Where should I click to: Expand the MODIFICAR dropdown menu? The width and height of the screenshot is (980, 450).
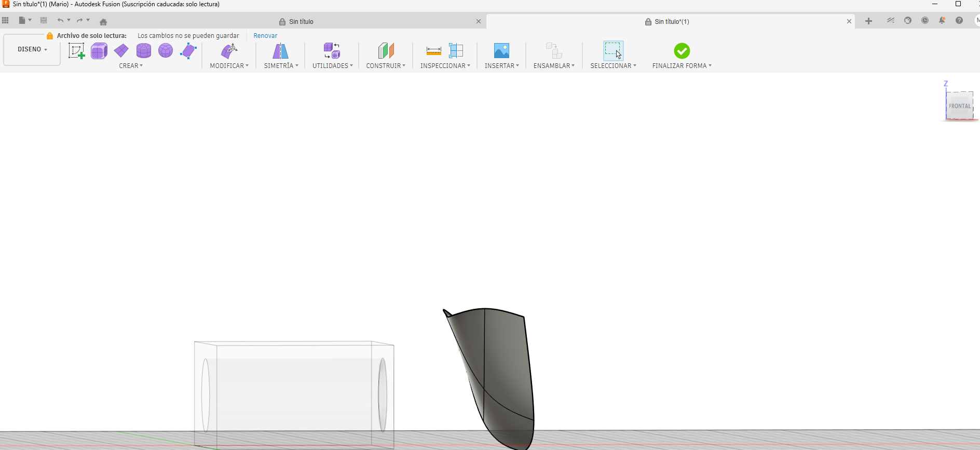[229, 66]
